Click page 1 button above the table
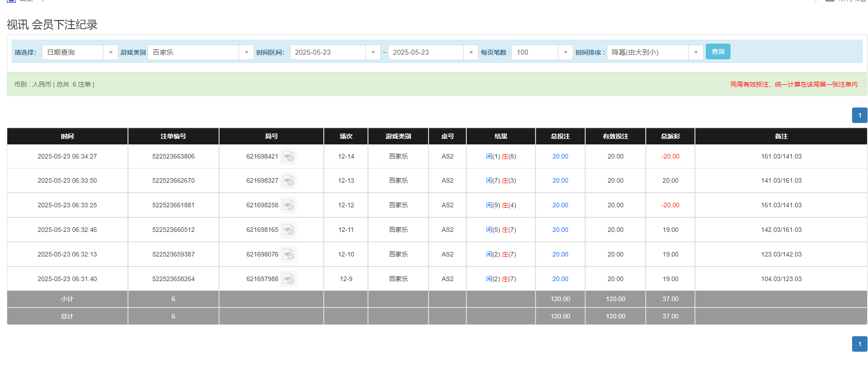868x369 pixels. pos(859,115)
